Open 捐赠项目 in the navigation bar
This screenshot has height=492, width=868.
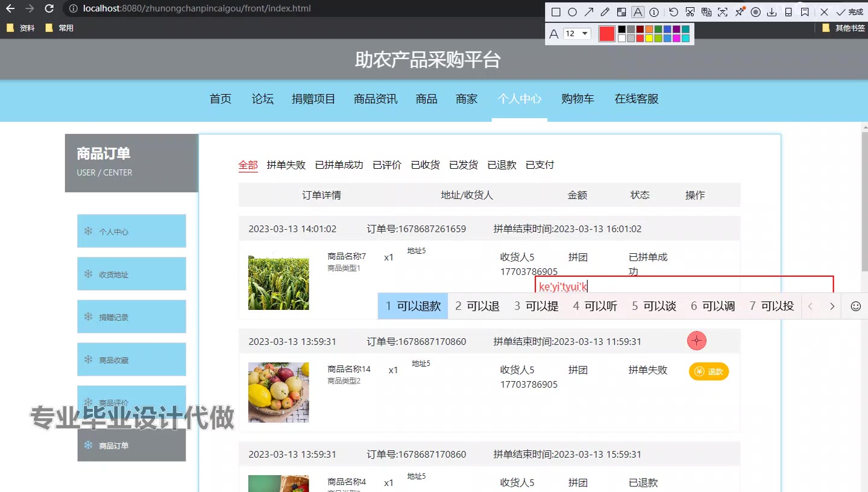313,99
